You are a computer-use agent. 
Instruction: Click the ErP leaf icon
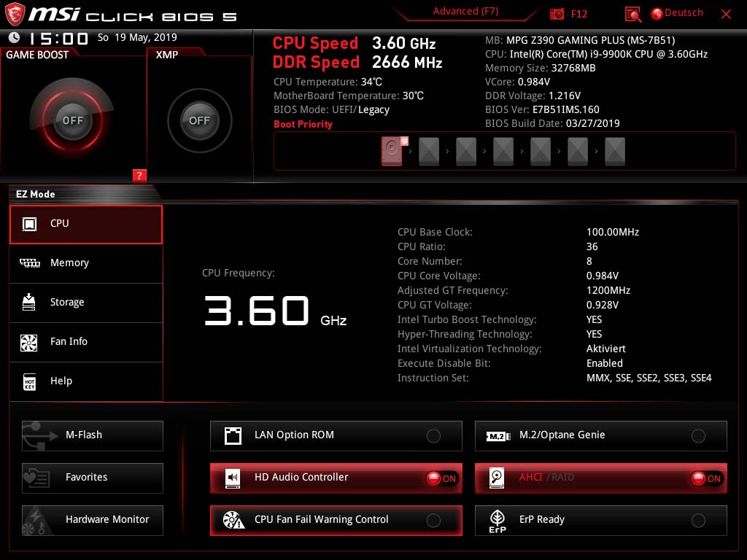click(498, 521)
